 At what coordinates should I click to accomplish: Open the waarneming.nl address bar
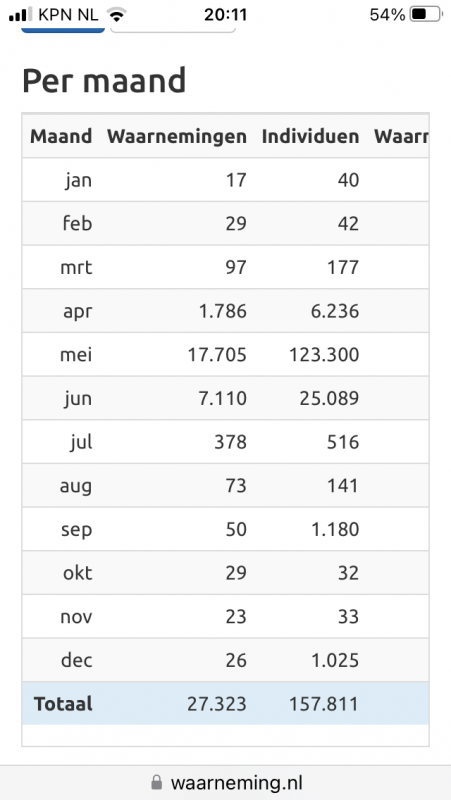pyautogui.click(x=226, y=782)
